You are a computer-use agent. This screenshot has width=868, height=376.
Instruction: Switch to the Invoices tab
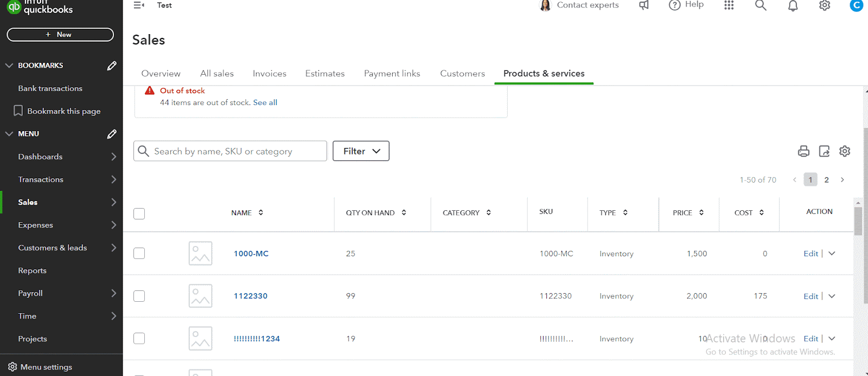[x=269, y=74]
